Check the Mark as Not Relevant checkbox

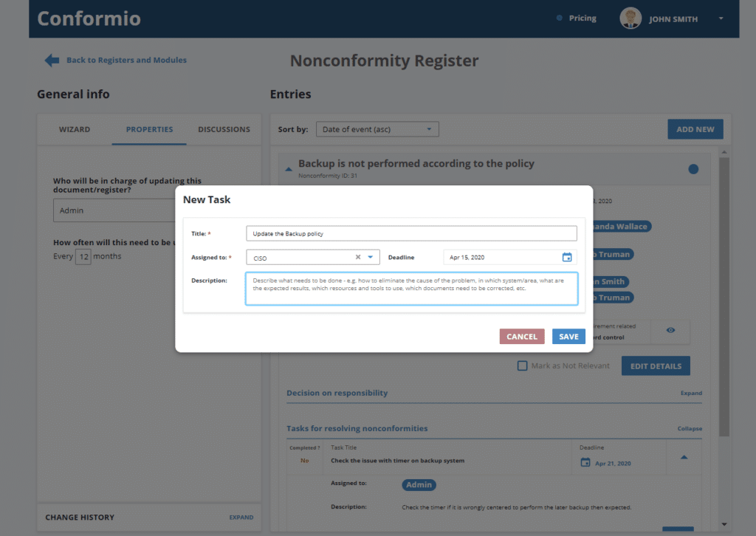522,365
